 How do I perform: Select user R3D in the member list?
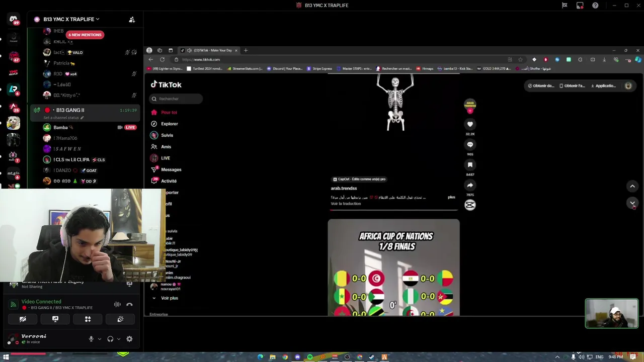coord(58,74)
